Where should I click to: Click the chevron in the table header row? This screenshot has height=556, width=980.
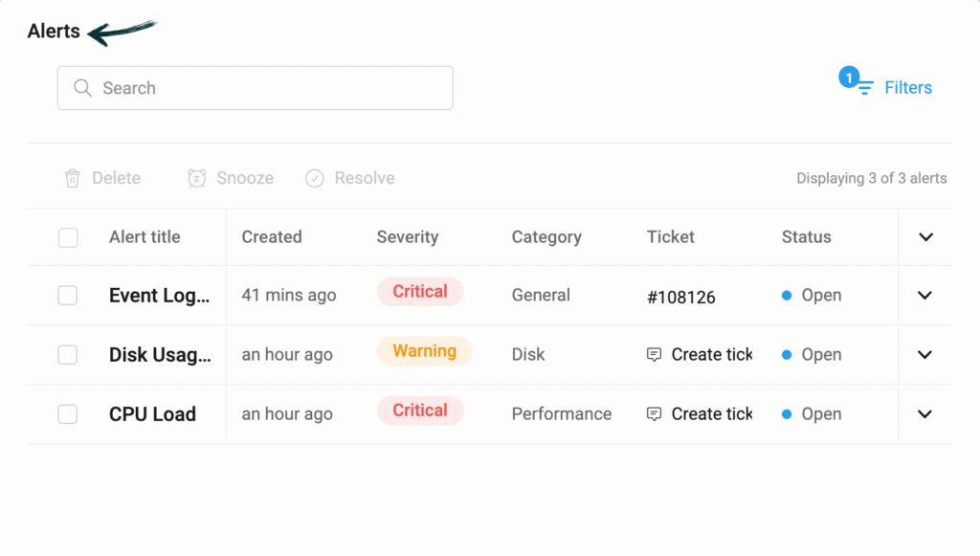click(924, 237)
